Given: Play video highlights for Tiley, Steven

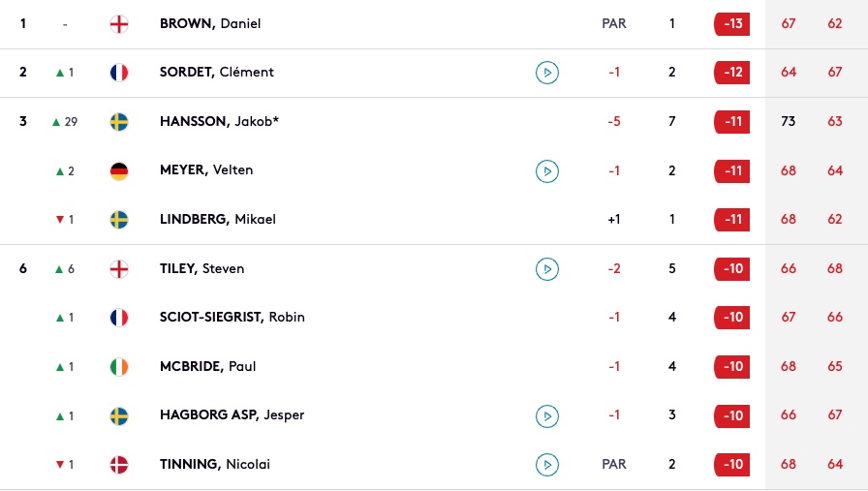Looking at the screenshot, I should (547, 269).
